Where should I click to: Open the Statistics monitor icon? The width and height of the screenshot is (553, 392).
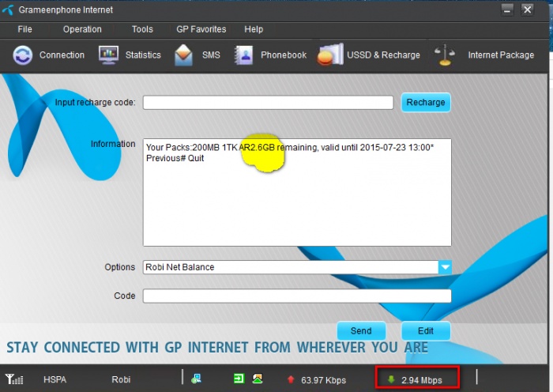[108, 55]
